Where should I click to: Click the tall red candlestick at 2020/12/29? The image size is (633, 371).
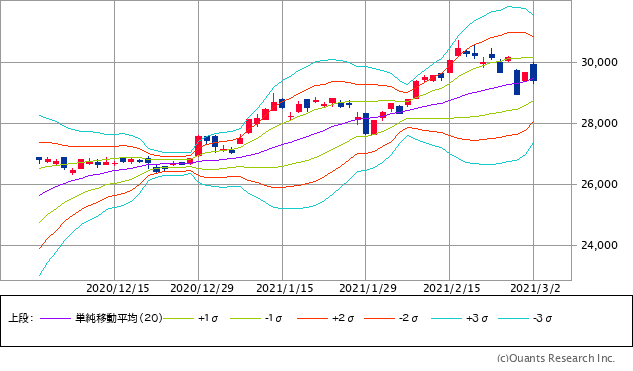198,146
